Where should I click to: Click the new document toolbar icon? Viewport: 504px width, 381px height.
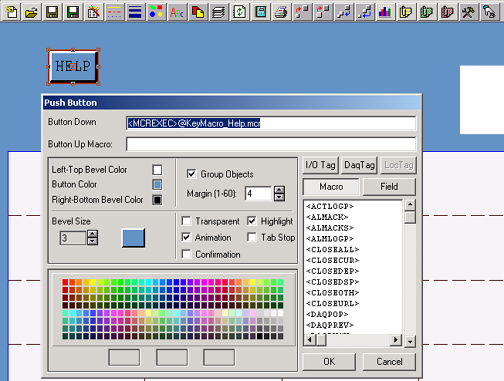pyautogui.click(x=11, y=12)
